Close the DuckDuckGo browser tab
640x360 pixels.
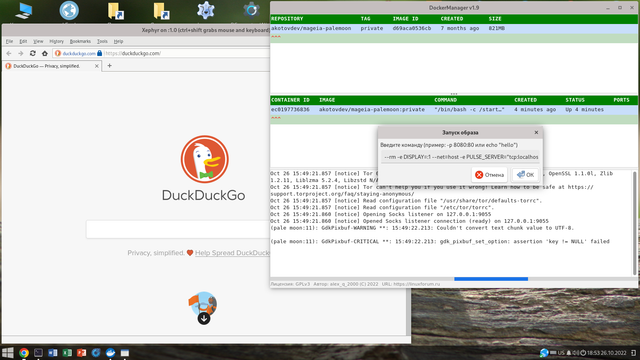pos(97,66)
